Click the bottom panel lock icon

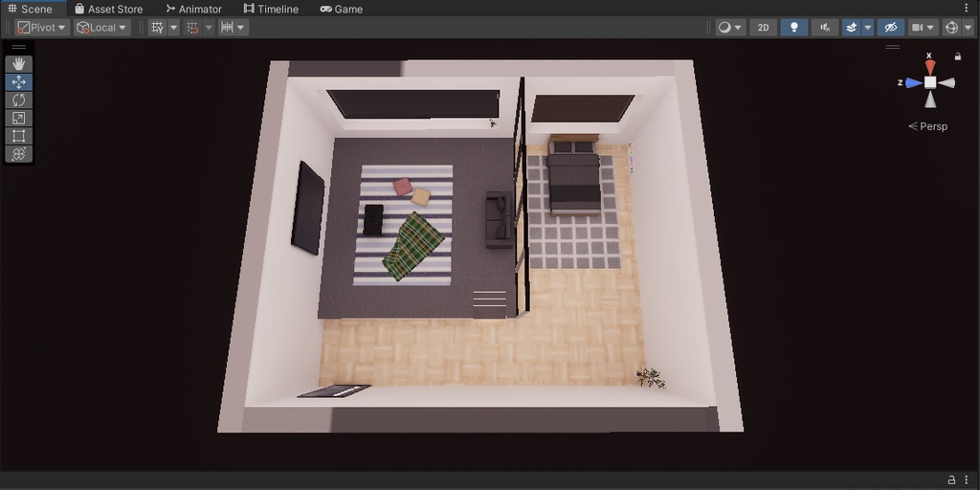pos(951,480)
